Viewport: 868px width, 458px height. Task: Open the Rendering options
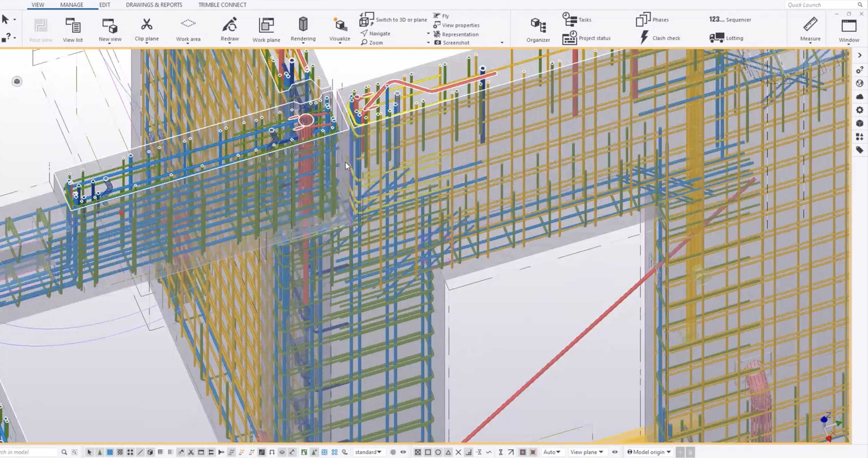coord(303,29)
